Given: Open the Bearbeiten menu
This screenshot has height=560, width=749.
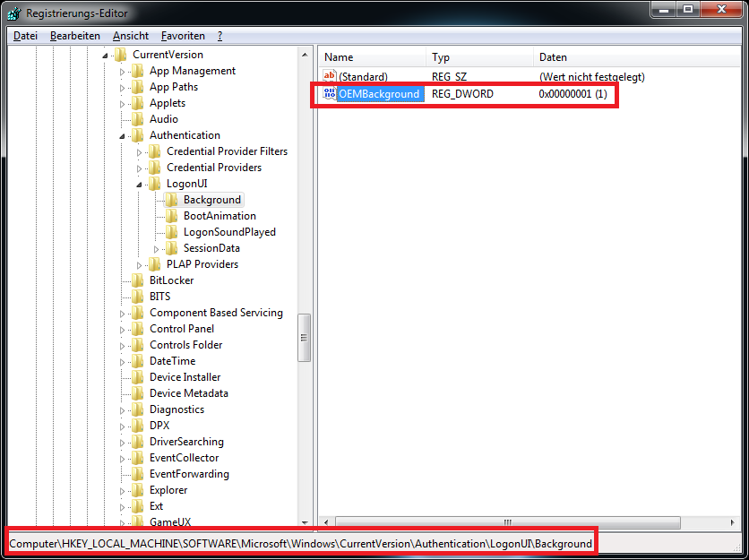Looking at the screenshot, I should [75, 36].
